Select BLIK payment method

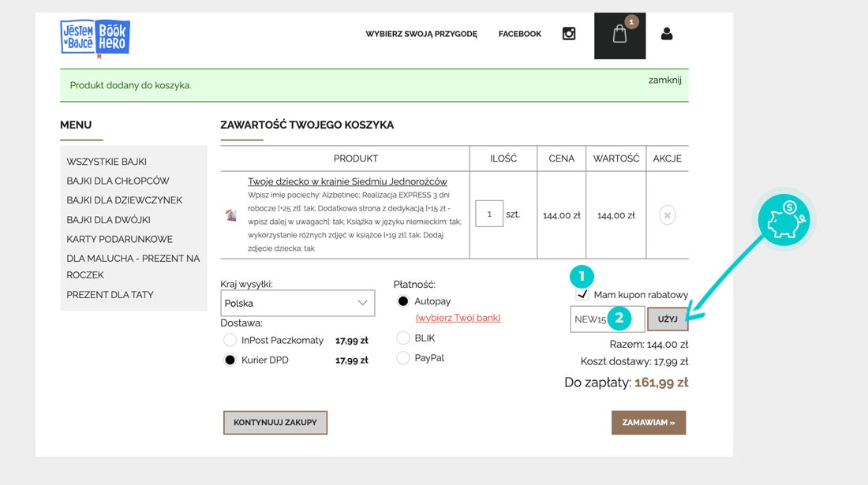click(403, 338)
